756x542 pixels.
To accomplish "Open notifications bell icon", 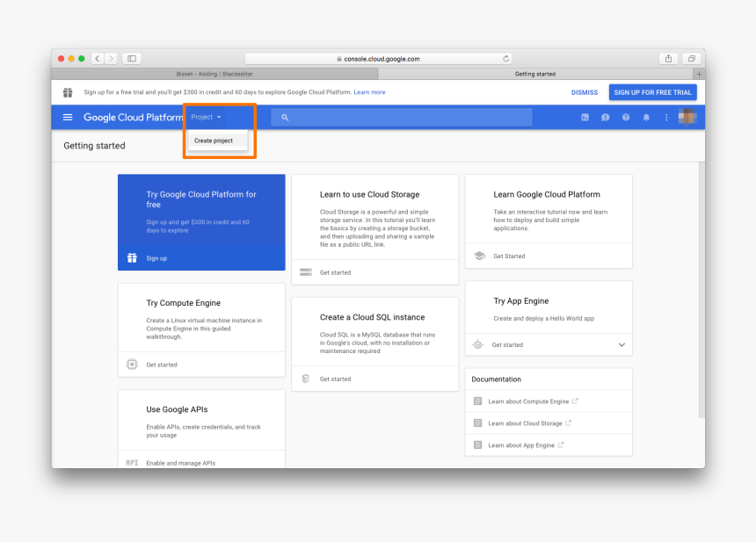I will point(646,118).
